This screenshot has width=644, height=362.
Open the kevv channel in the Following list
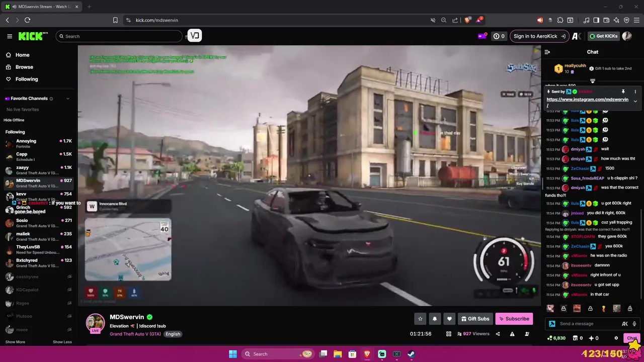click(38, 196)
